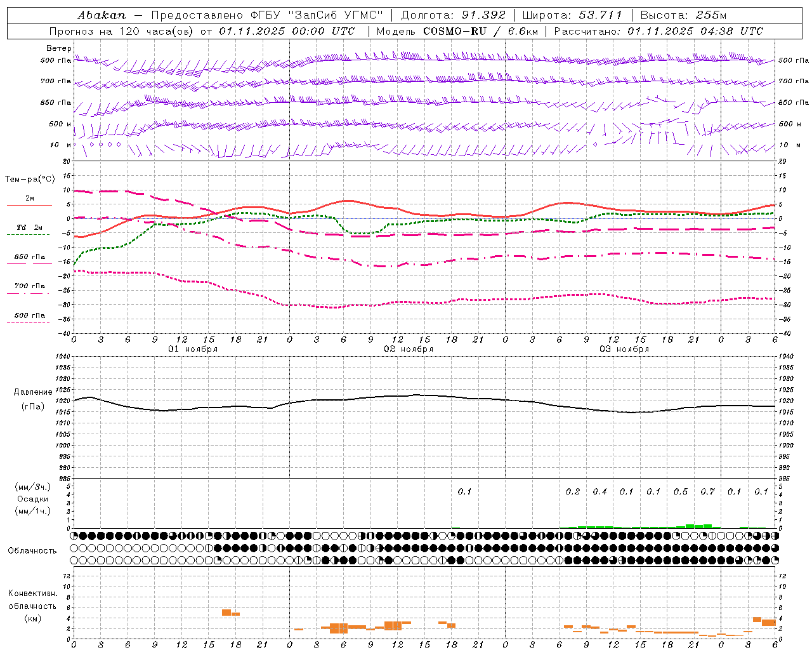Click the "0.2" precipitation amount value
Screen dimensions: 812x650
[573, 492]
